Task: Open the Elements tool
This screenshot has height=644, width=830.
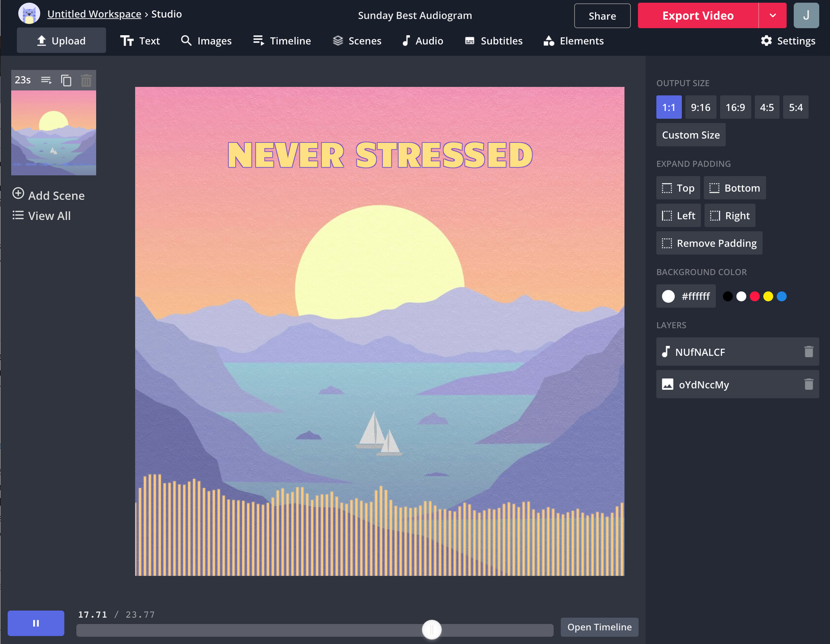Action: click(x=574, y=41)
